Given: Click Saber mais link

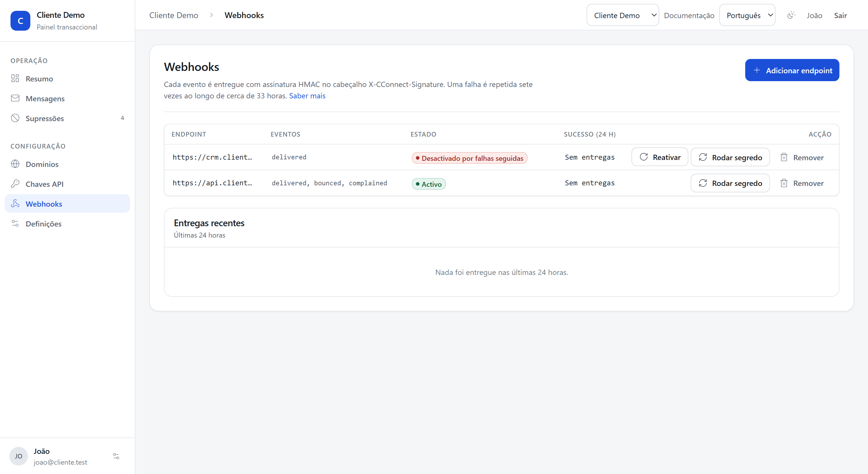Looking at the screenshot, I should click(x=307, y=96).
